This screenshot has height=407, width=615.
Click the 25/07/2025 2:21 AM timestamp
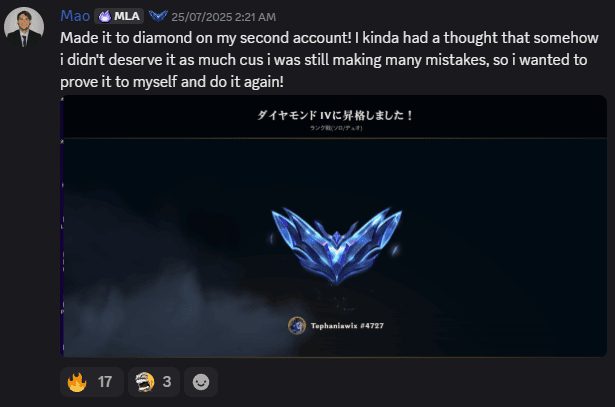click(224, 17)
